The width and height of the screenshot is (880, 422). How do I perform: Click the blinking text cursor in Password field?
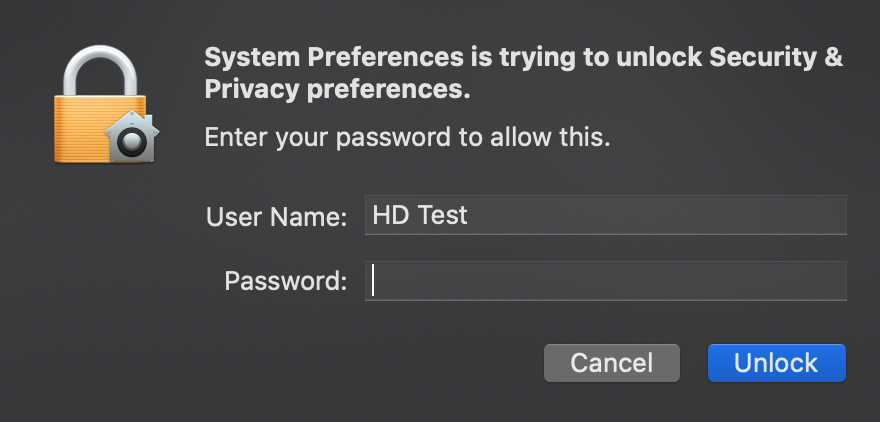click(373, 281)
